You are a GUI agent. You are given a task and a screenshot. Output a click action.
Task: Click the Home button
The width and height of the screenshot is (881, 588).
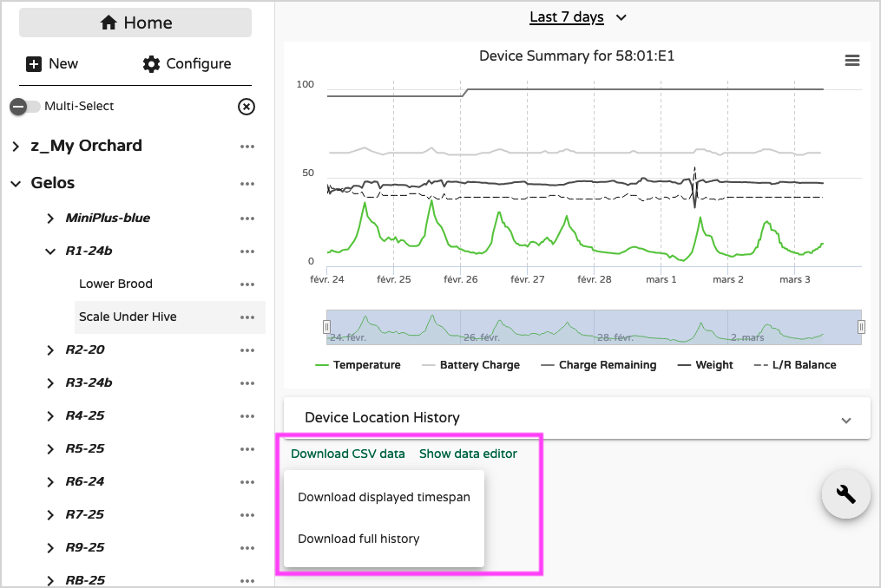[135, 23]
